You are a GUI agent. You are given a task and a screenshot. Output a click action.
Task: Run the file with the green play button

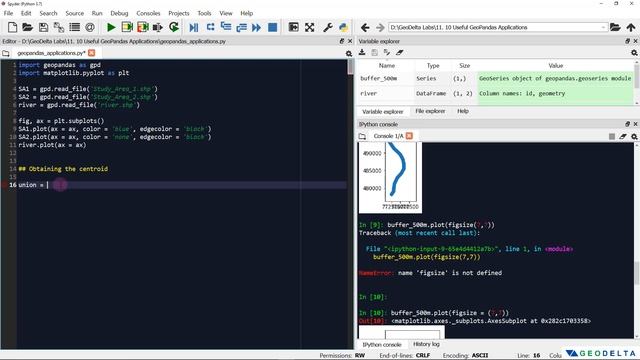pyautogui.click(x=111, y=27)
